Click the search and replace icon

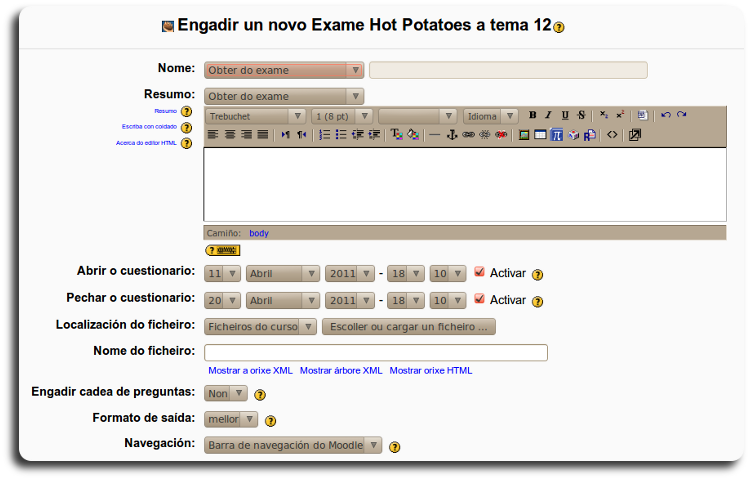[x=590, y=135]
